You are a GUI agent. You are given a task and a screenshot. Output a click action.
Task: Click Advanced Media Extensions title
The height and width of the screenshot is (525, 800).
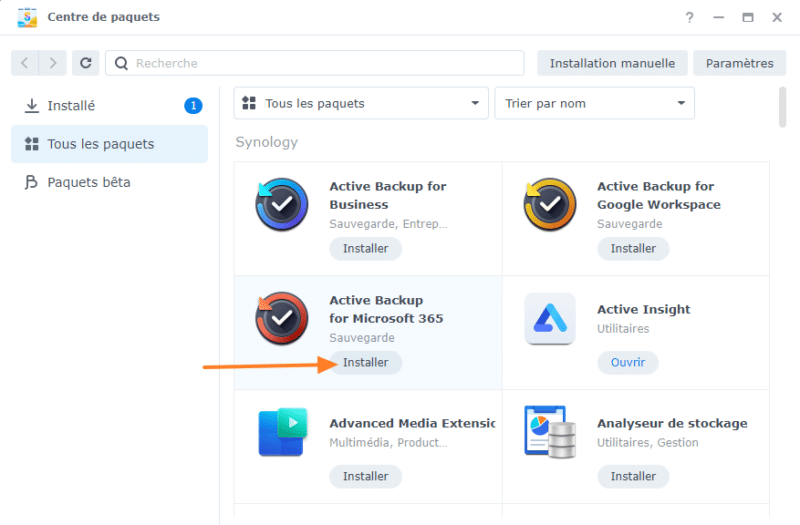point(412,423)
